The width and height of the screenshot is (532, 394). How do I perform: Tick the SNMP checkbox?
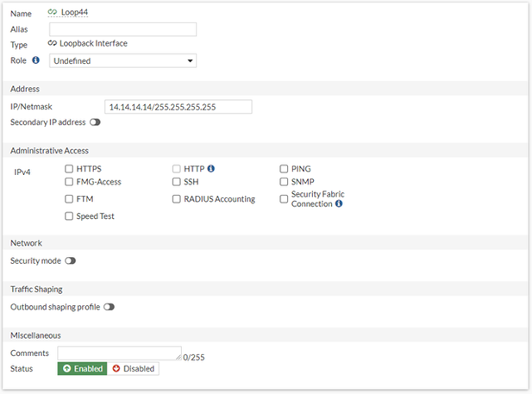pos(285,183)
